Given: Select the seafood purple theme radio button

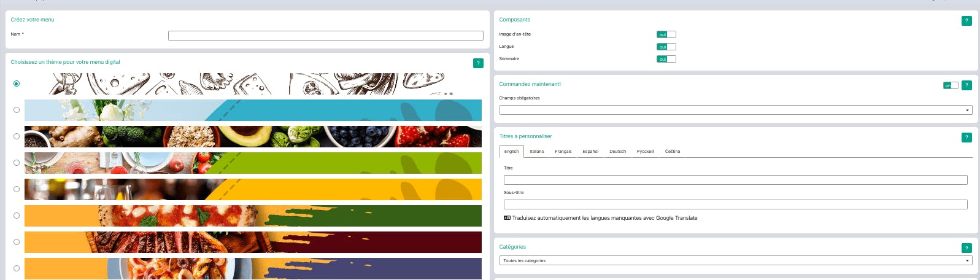Looking at the screenshot, I should pos(17,268).
